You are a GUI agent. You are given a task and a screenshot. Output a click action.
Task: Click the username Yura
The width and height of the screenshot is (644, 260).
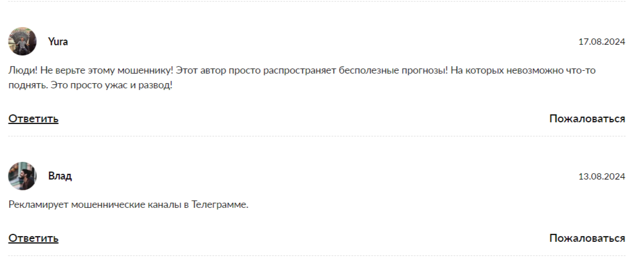[x=58, y=41]
